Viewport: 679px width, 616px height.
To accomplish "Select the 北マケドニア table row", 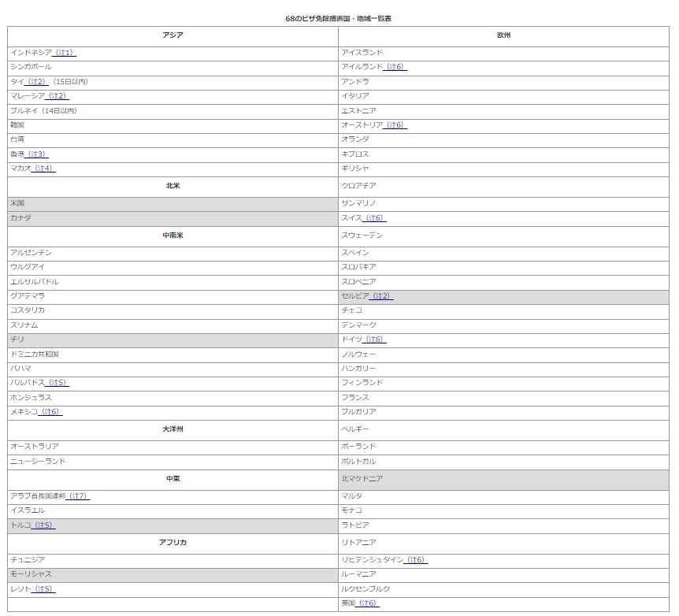I will point(503,479).
